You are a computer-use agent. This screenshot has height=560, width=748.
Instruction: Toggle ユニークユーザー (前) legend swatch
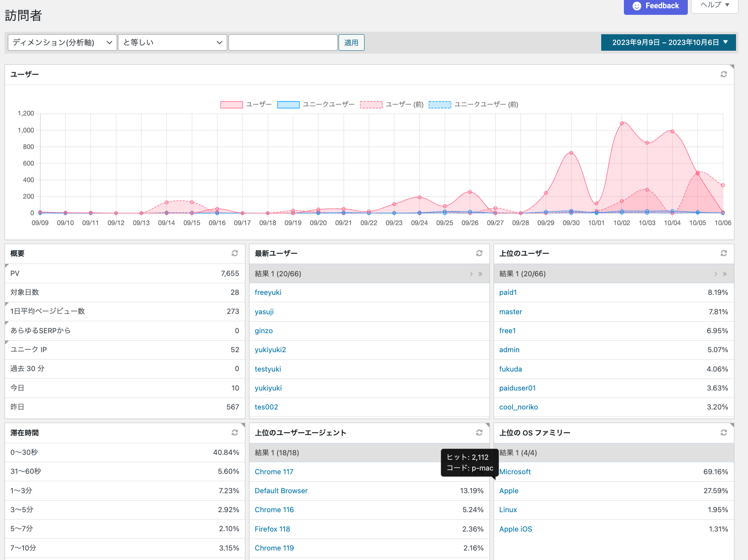click(440, 105)
